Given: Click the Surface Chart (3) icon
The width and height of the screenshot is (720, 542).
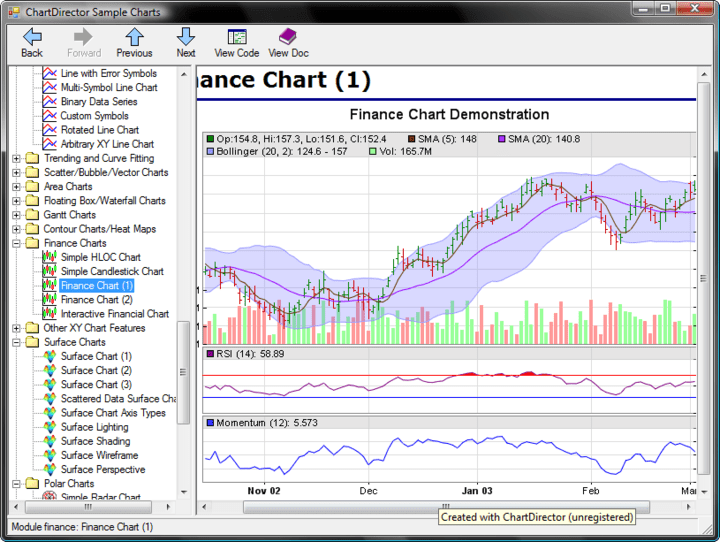Looking at the screenshot, I should pyautogui.click(x=50, y=384).
